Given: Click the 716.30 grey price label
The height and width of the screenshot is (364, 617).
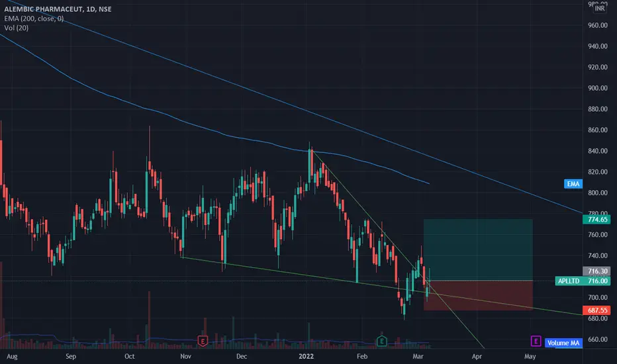Looking at the screenshot, I should (596, 271).
